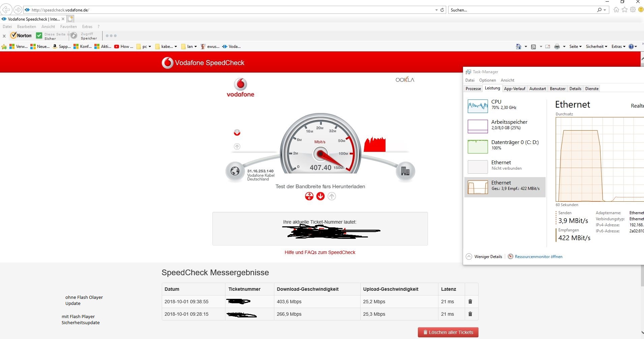Screen dimensions: 644x339
Task: Click the blue help question mark icon
Action: [631, 47]
